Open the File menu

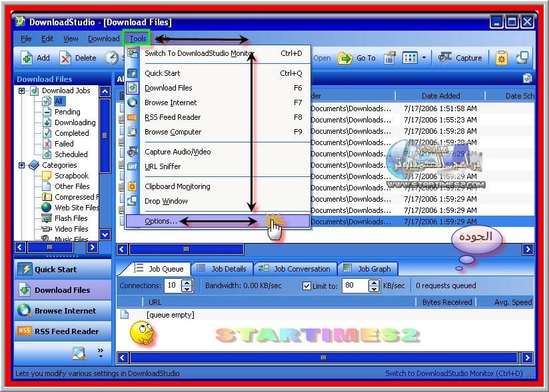(x=26, y=39)
